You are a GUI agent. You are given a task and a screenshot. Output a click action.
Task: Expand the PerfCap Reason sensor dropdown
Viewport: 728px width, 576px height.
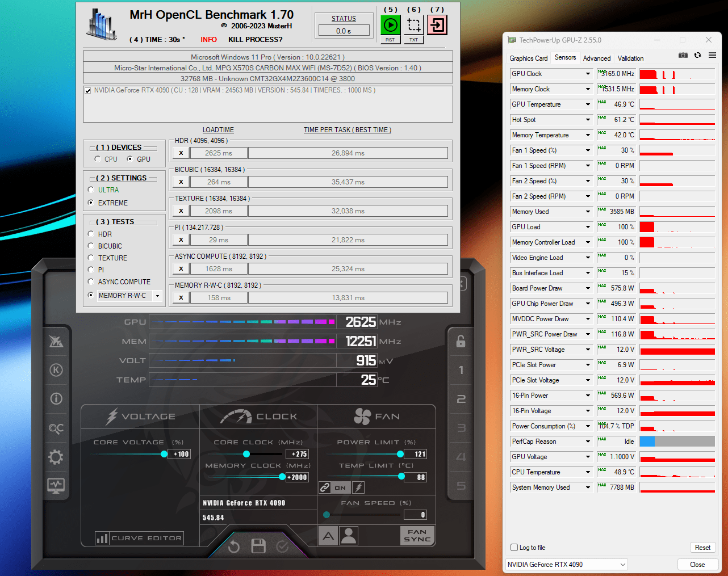pos(588,442)
